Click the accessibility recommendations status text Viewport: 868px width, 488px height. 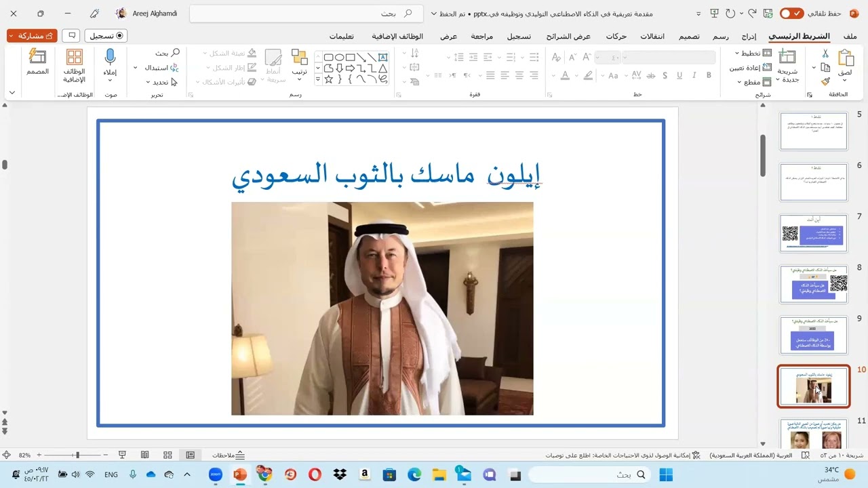623,455
